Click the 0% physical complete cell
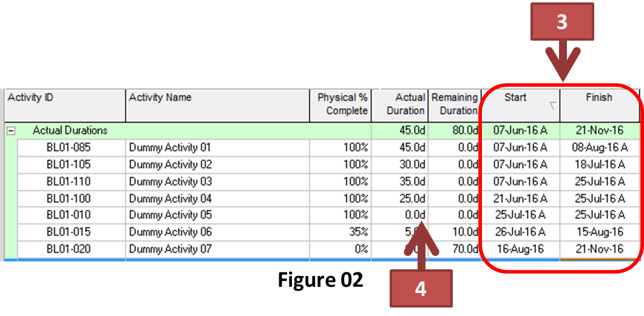 click(340, 249)
